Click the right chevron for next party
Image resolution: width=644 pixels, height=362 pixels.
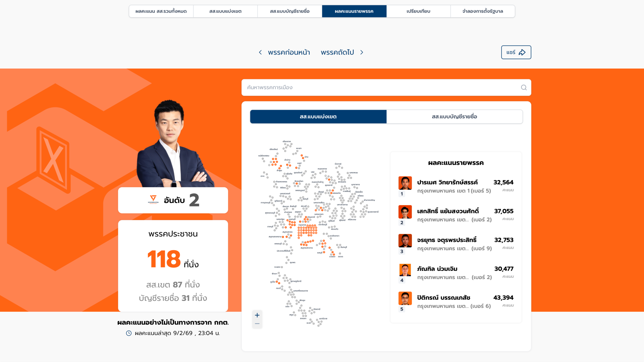click(362, 52)
